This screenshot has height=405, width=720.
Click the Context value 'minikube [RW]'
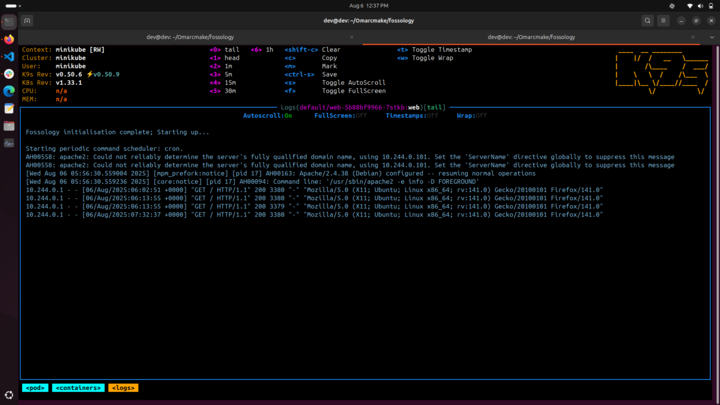point(80,50)
